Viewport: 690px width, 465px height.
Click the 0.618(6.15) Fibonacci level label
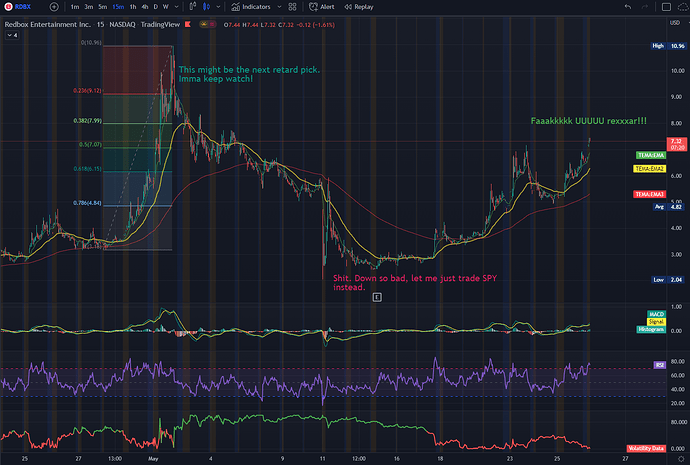[x=87, y=169]
